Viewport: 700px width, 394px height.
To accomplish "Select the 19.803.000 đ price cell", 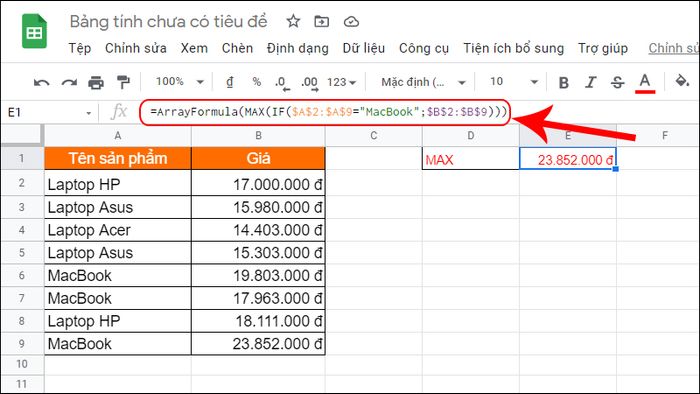I will 258,275.
